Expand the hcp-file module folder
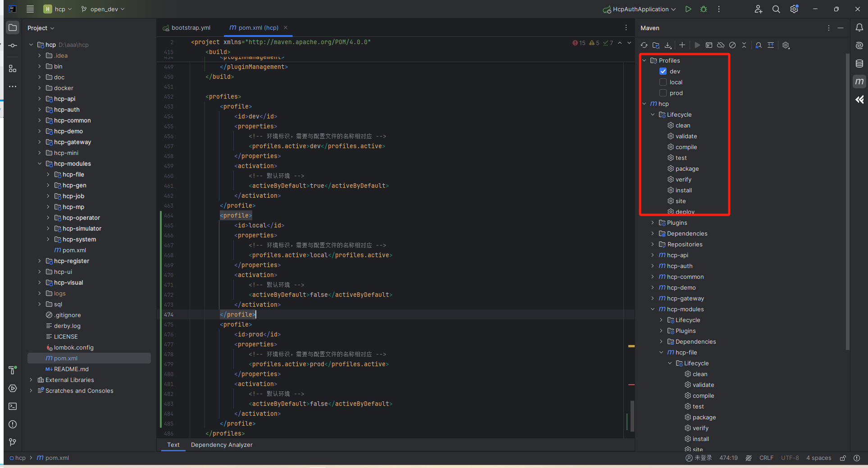Screen dimensions: 868x468 [48, 174]
